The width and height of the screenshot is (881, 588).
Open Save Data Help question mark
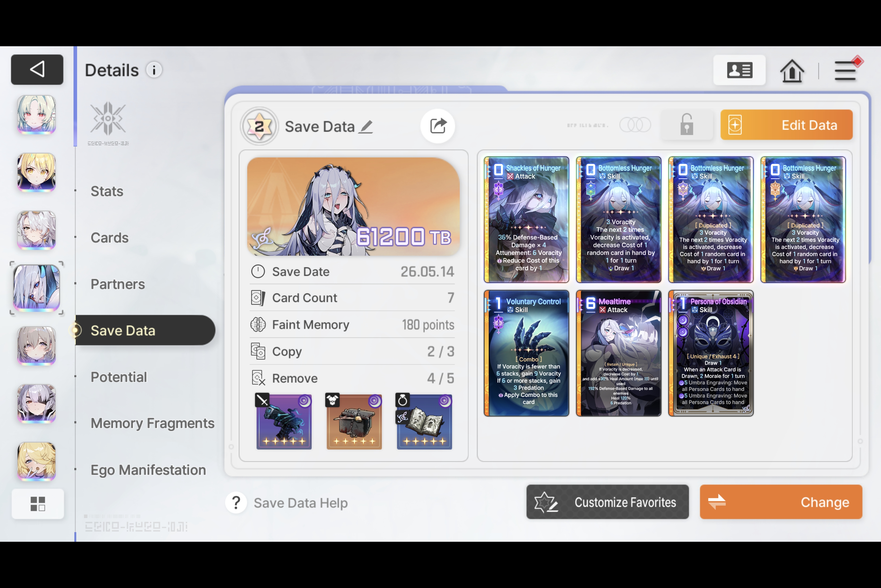(236, 502)
